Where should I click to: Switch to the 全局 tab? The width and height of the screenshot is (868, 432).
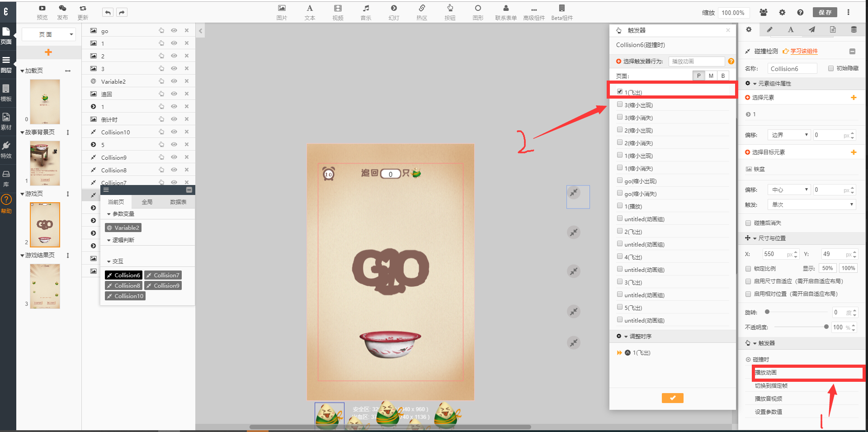147,202
